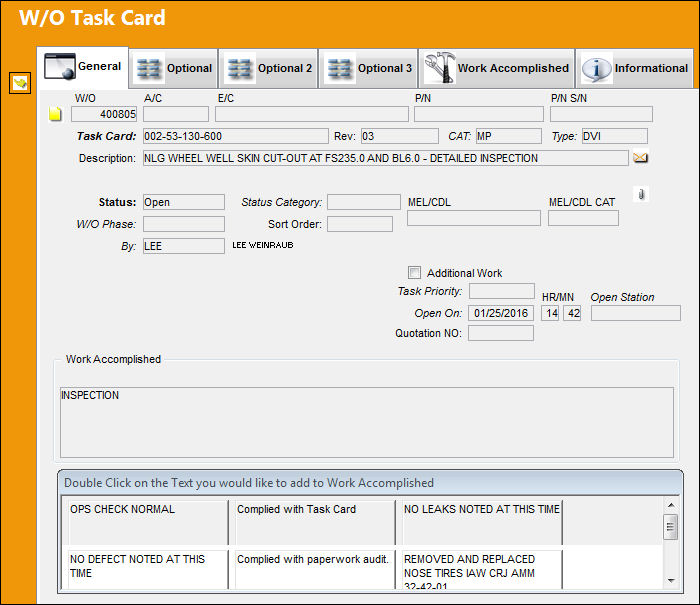Screen dimensions: 700x605
Task: Click the By field showing LEE
Action: (184, 246)
